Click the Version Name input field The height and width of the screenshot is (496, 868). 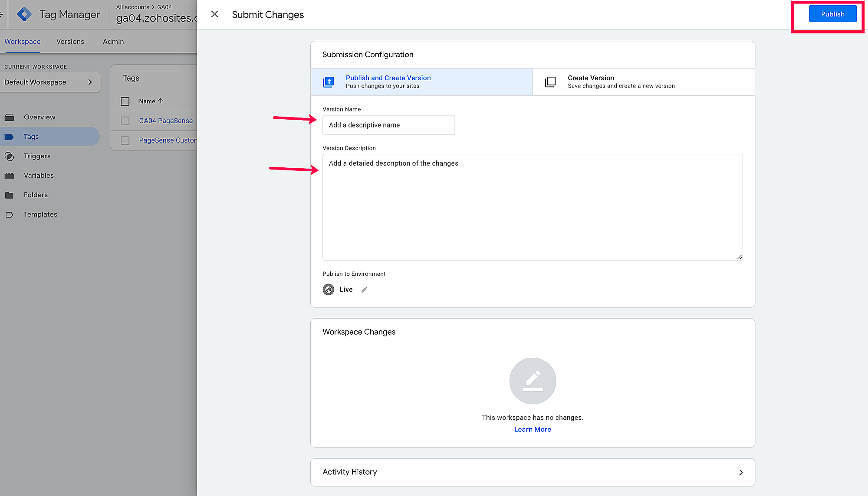tap(388, 125)
